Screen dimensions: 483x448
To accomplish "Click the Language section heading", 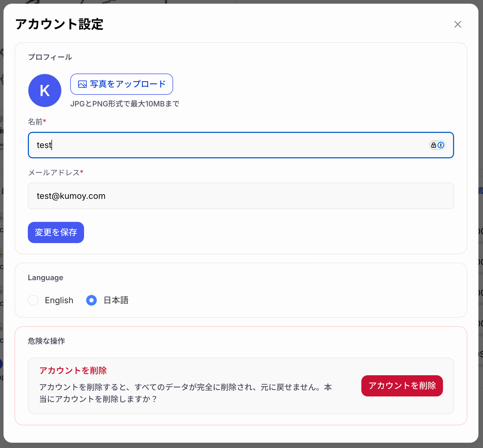I will pos(45,277).
